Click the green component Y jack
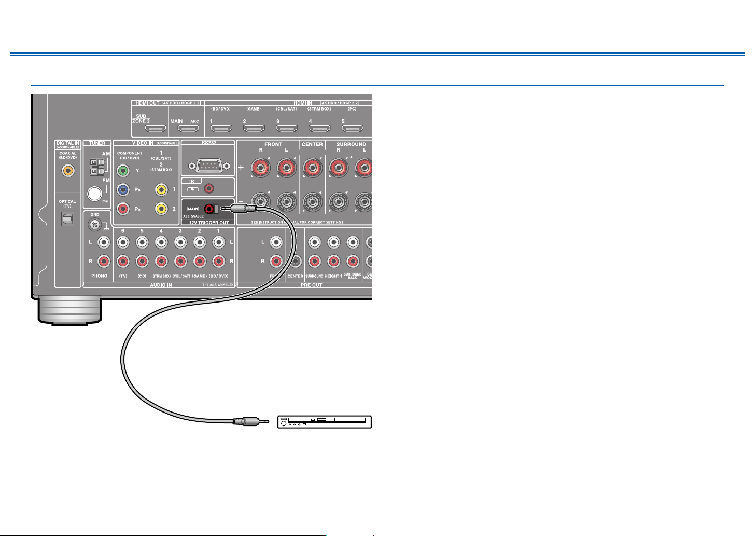The image size is (756, 536). [x=123, y=170]
